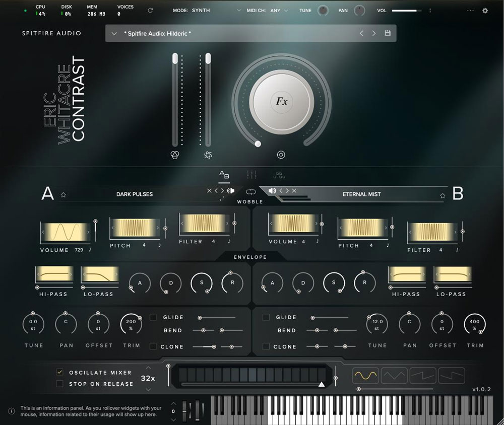Click the LO-PASS filter display for sound B
The image size is (504, 425).
point(453,274)
